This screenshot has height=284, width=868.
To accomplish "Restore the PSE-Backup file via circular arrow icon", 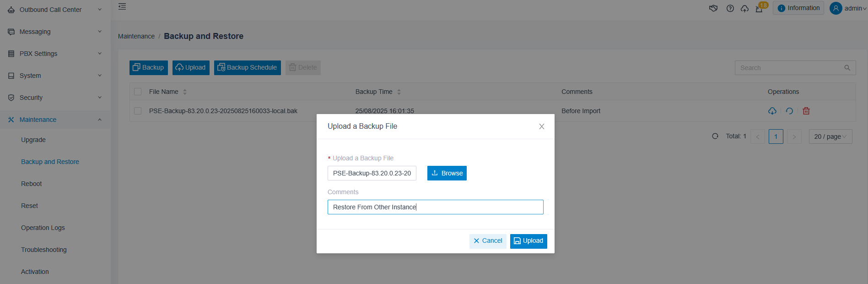I will pyautogui.click(x=789, y=111).
